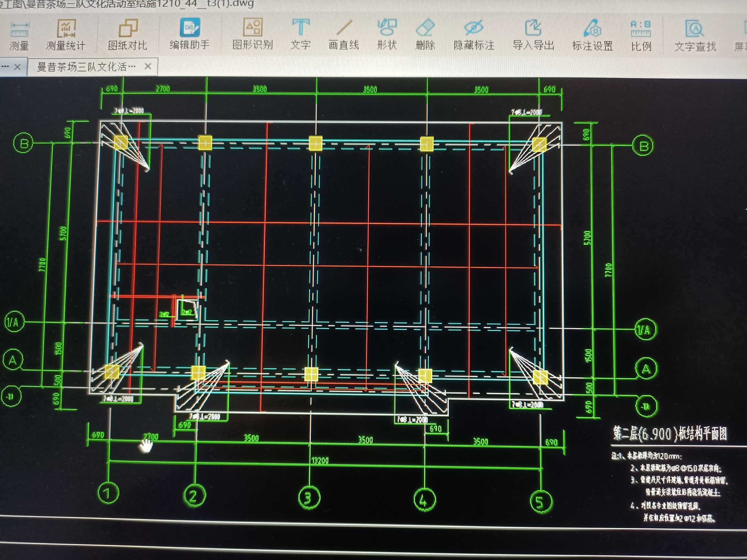The height and width of the screenshot is (560, 747).
Task: Open the 比例 scale tool
Action: coord(641,36)
